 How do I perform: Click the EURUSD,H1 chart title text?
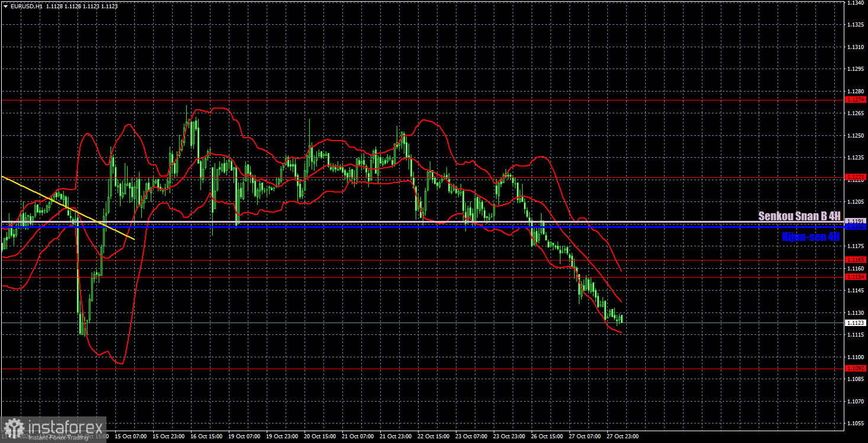pyautogui.click(x=27, y=6)
